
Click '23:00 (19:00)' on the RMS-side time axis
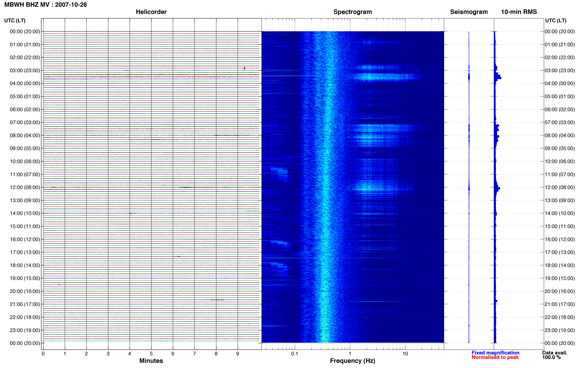[560, 330]
